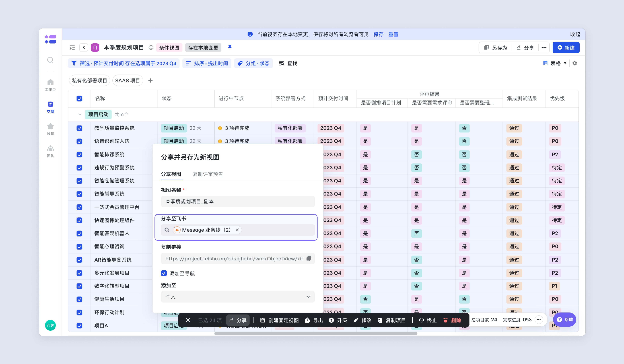Click 创建固定视图 in action bar
The image size is (624, 364).
point(279,320)
